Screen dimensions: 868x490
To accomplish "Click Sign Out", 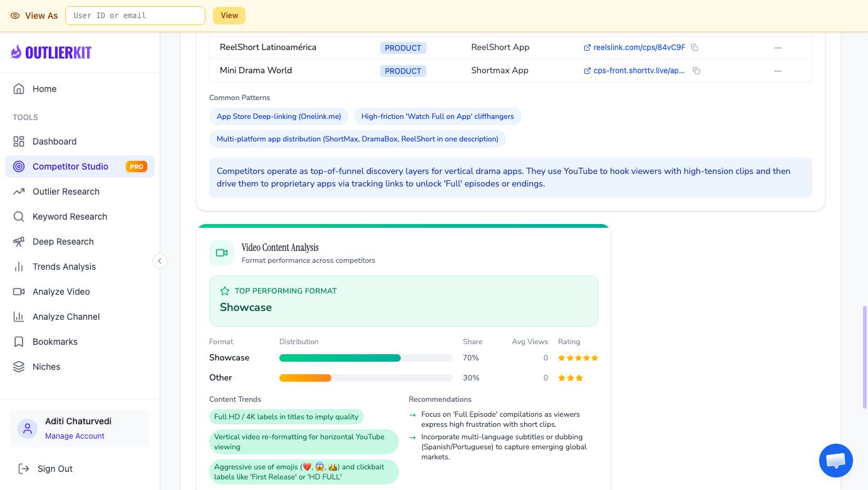I will pos(54,469).
